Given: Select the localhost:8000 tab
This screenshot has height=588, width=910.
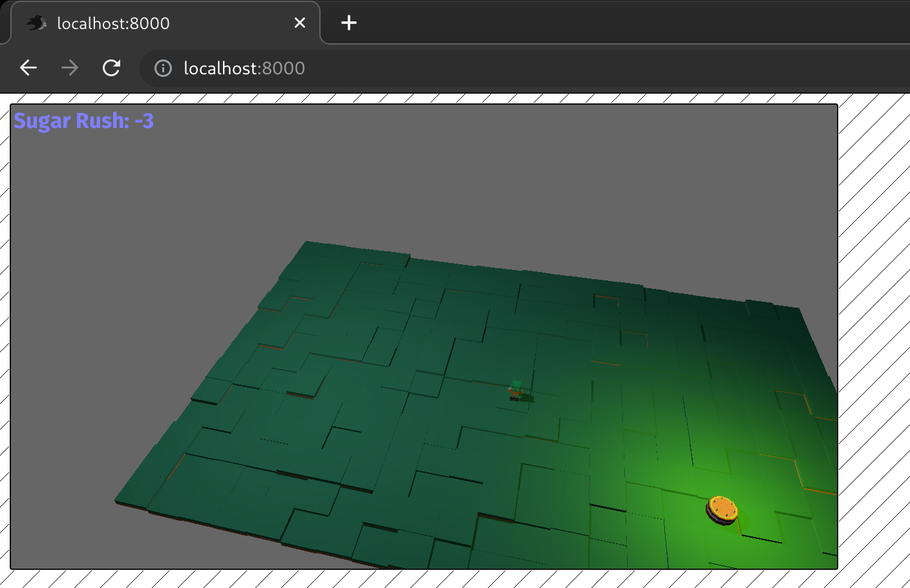Looking at the screenshot, I should (x=165, y=23).
